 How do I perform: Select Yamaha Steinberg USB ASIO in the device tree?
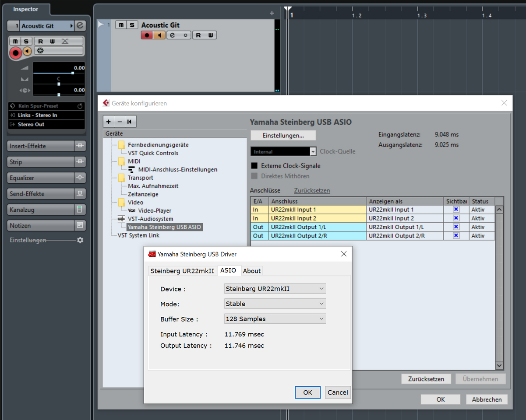click(x=164, y=227)
